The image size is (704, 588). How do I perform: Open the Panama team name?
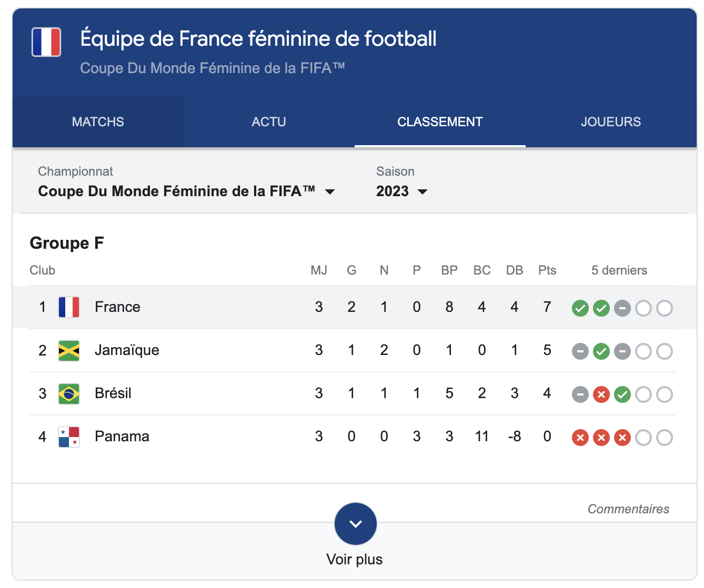pos(122,437)
